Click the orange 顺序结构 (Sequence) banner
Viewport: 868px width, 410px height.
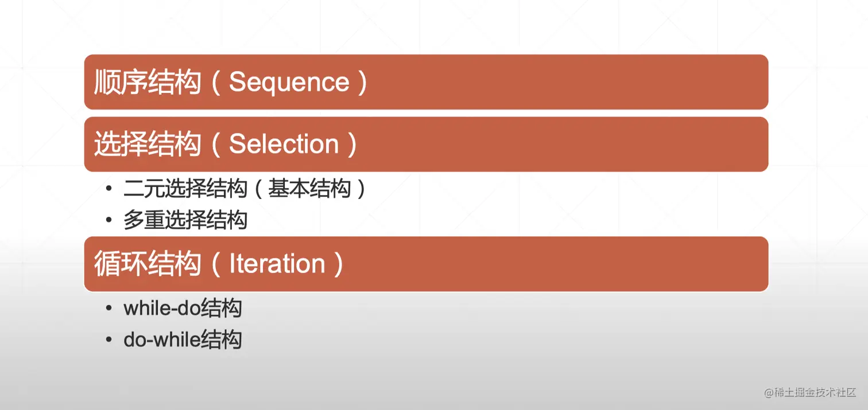(x=426, y=82)
